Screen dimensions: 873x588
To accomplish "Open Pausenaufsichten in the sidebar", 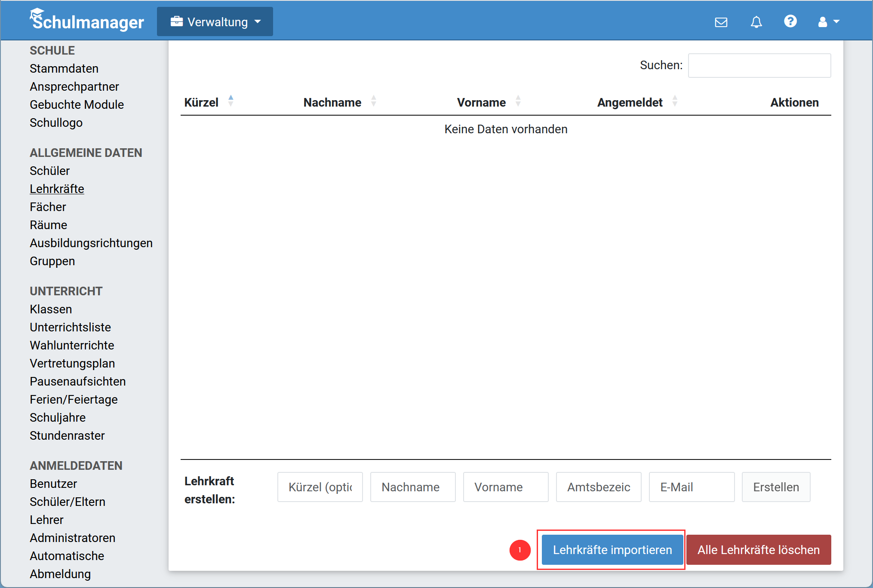I will pos(78,381).
